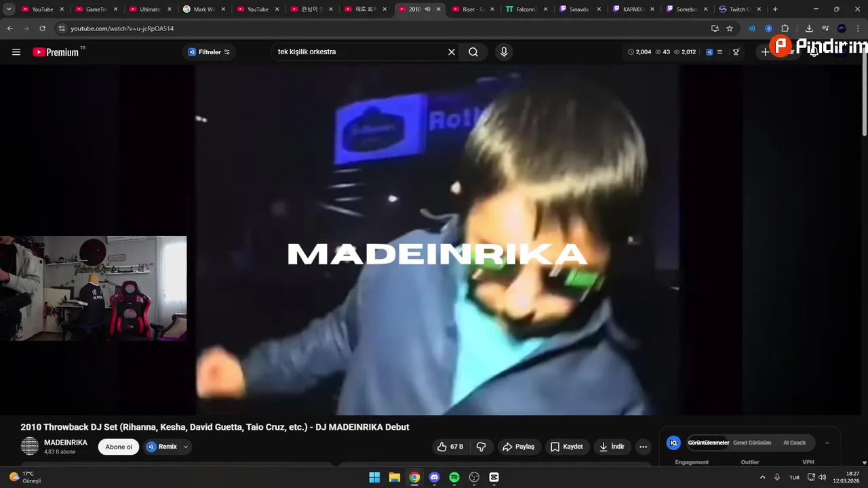Toggle the Filtreler filter button

(x=209, y=52)
